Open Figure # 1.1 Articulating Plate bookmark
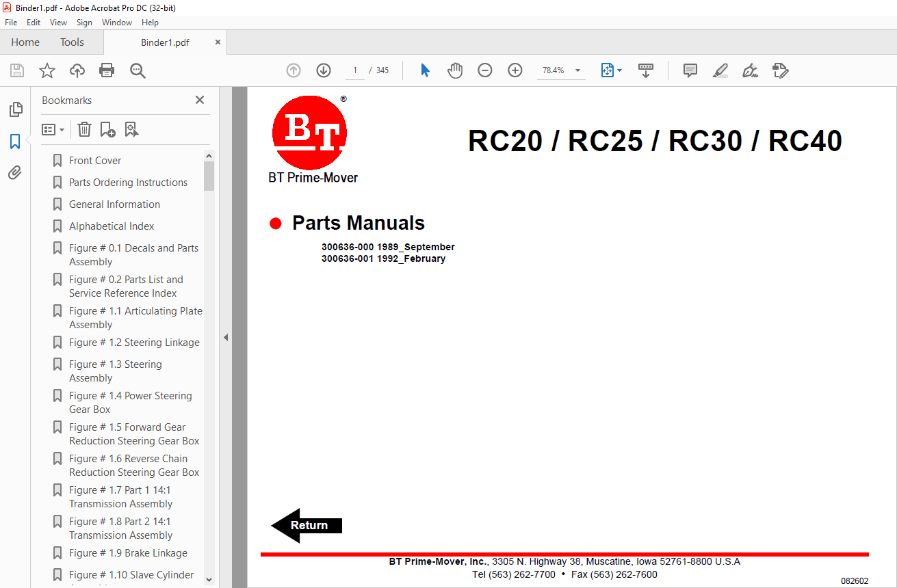 pos(135,318)
